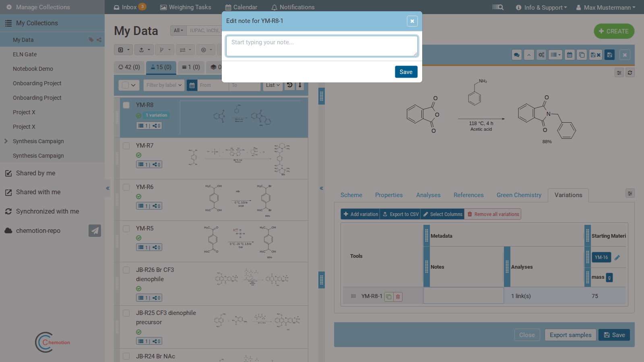Click the copy reaction icon in header
The image size is (644, 362).
tap(582, 55)
